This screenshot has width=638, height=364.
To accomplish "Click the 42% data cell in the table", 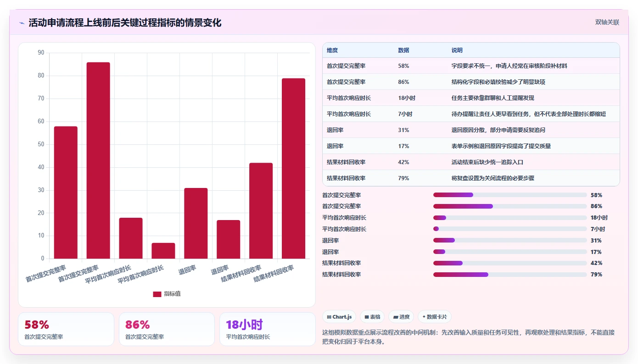I will 403,162.
